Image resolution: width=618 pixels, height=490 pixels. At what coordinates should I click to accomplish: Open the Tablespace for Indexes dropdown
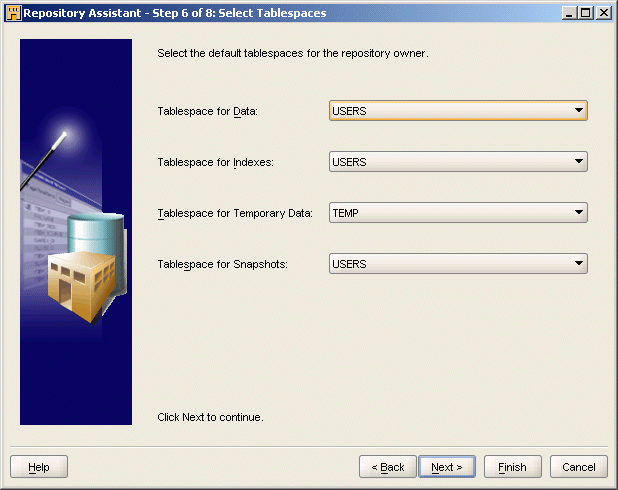[x=458, y=162]
